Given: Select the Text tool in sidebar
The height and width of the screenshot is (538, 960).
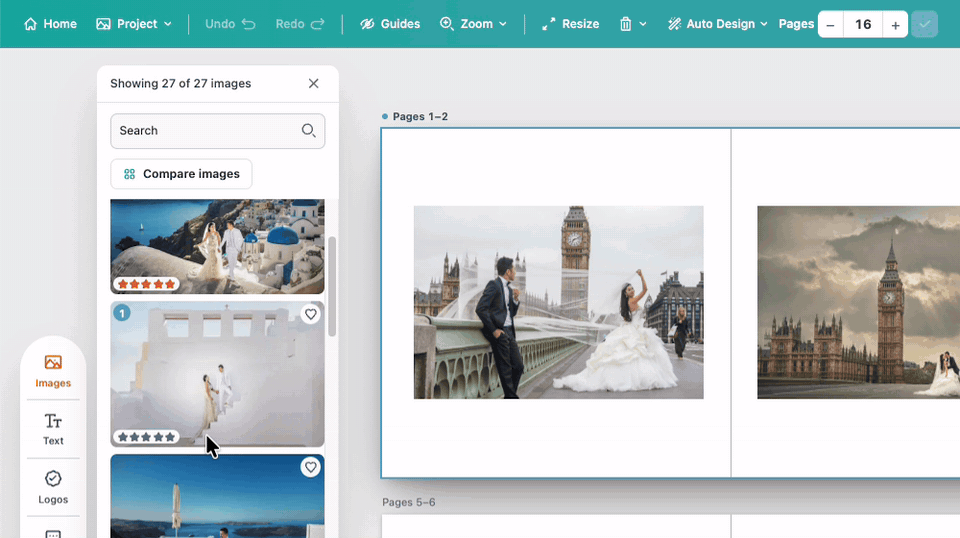Looking at the screenshot, I should [53, 429].
